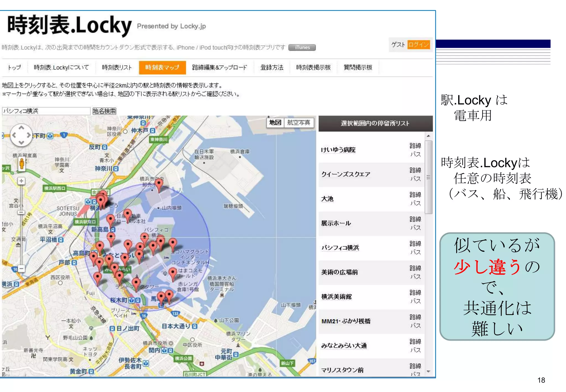This screenshot has height=392, width=566.
Task: Open 時刻表.Lockyについて tab
Action: (x=61, y=67)
